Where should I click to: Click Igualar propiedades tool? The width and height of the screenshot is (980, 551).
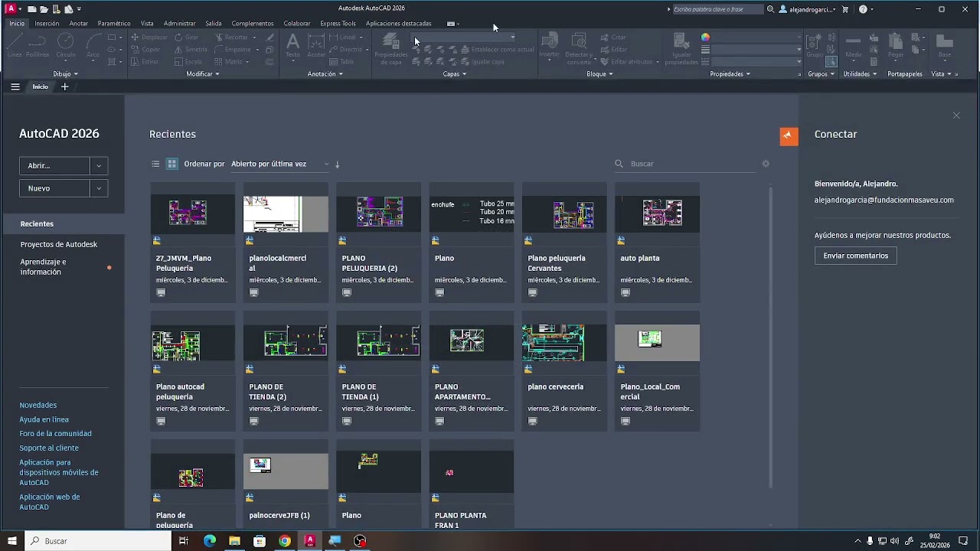[x=681, y=48]
